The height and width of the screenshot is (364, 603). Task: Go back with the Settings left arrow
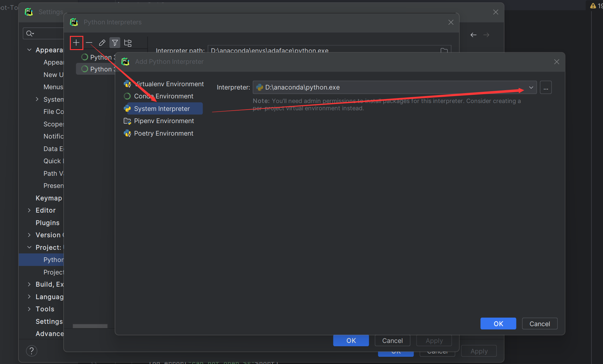[474, 35]
